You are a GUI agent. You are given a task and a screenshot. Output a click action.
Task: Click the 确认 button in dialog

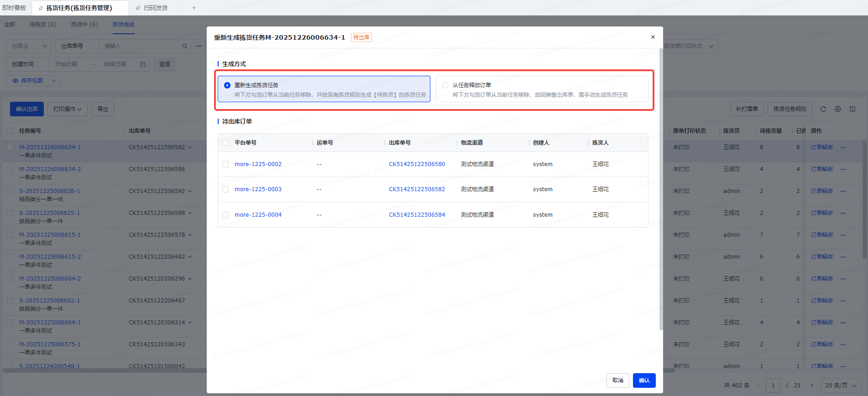(644, 380)
